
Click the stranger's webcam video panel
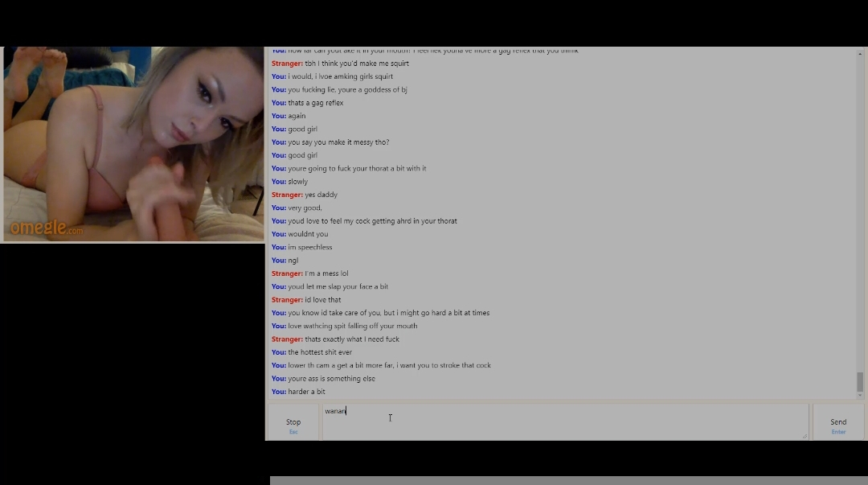coord(133,144)
